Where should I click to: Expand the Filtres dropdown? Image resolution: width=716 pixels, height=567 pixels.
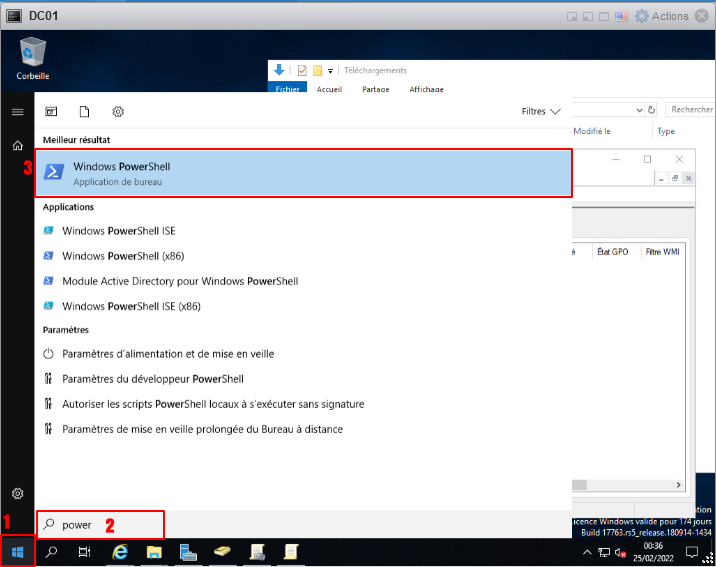[541, 111]
